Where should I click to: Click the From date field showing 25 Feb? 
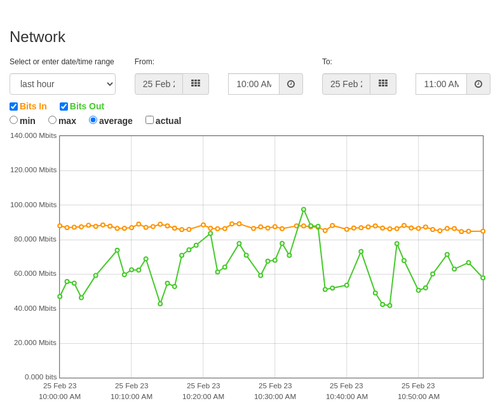[x=159, y=84]
